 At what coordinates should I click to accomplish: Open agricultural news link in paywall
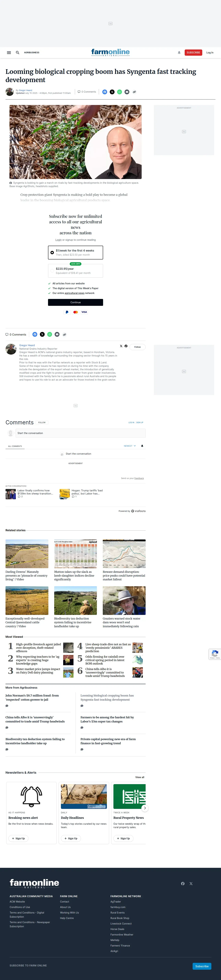pyautogui.click(x=74, y=293)
